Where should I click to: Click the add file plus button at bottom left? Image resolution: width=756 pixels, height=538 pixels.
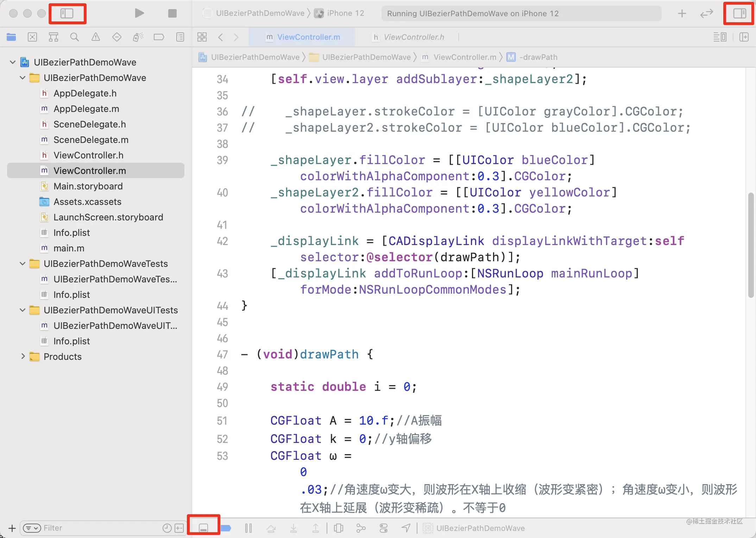tap(12, 528)
